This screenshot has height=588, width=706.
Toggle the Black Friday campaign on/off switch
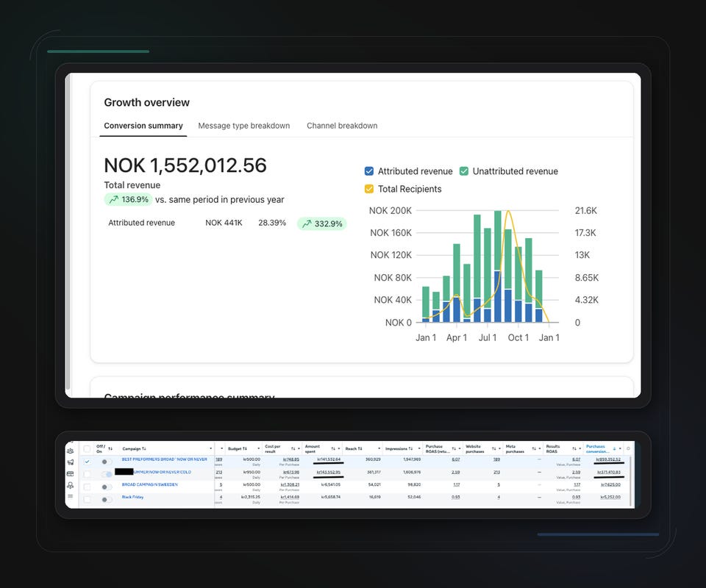106,499
